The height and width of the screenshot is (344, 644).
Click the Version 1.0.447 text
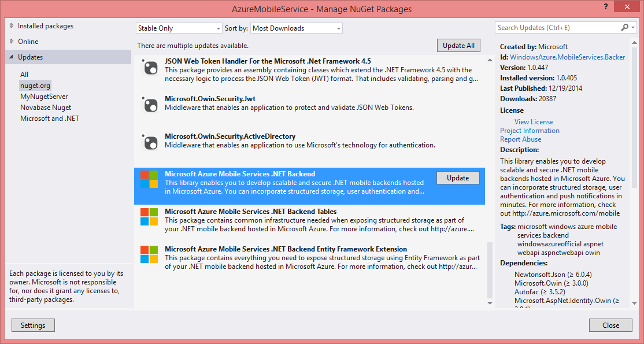click(x=524, y=68)
